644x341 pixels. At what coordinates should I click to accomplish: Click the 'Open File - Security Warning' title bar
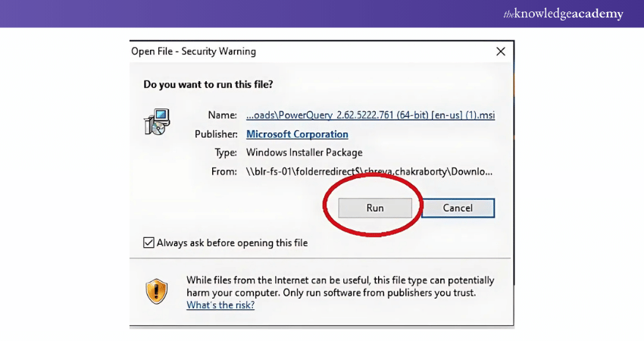pos(194,52)
